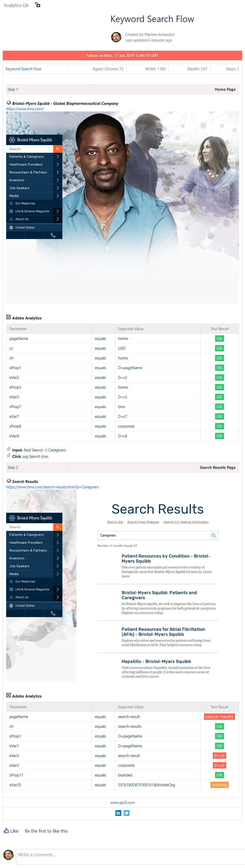Click the Input action lightning bolt icon
This screenshot has width=245, height=868.
9,449
